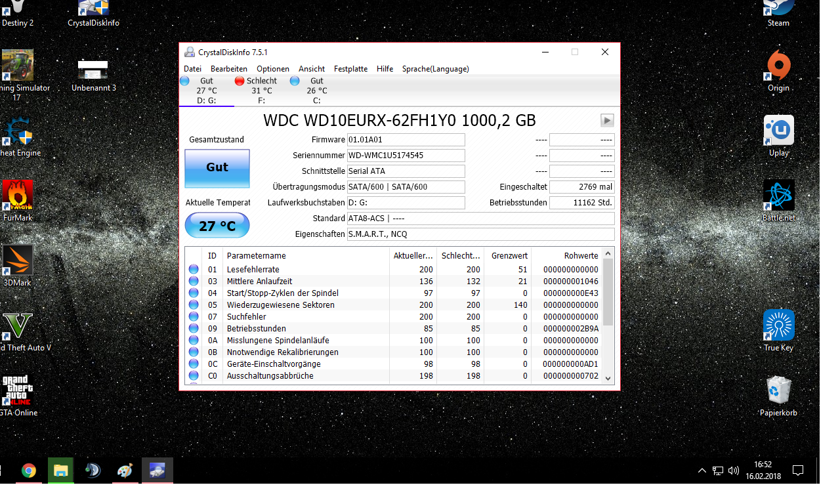The height and width of the screenshot is (504, 840).
Task: Open the Cheat Engine desktop shortcut
Action: point(18,138)
